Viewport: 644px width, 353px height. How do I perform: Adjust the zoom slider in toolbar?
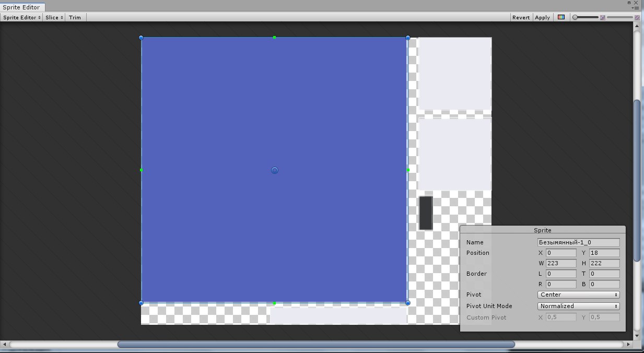[586, 18]
